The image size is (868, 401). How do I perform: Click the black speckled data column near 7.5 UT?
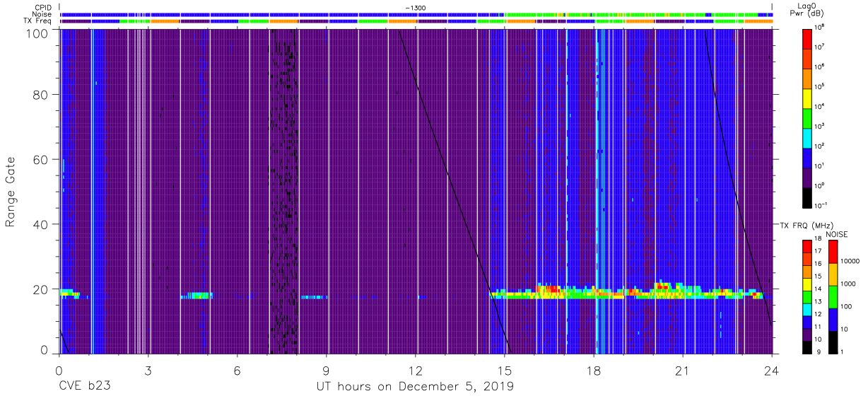click(x=283, y=192)
